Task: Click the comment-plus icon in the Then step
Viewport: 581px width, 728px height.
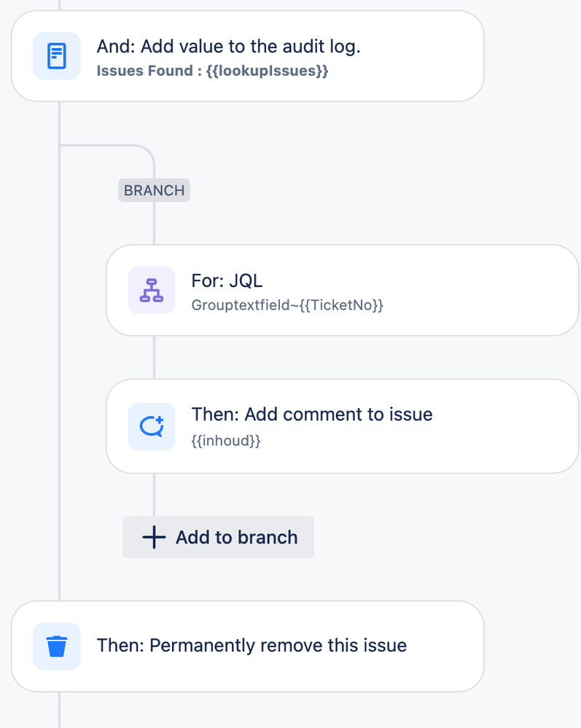Action: point(151,426)
